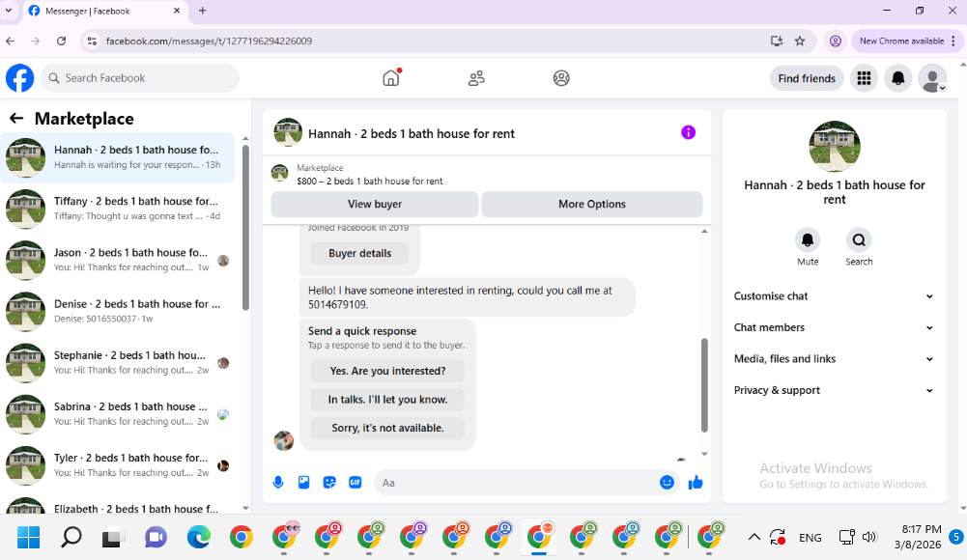The image size is (967, 560).
Task: Bookmark this page with star icon
Action: pyautogui.click(x=800, y=42)
